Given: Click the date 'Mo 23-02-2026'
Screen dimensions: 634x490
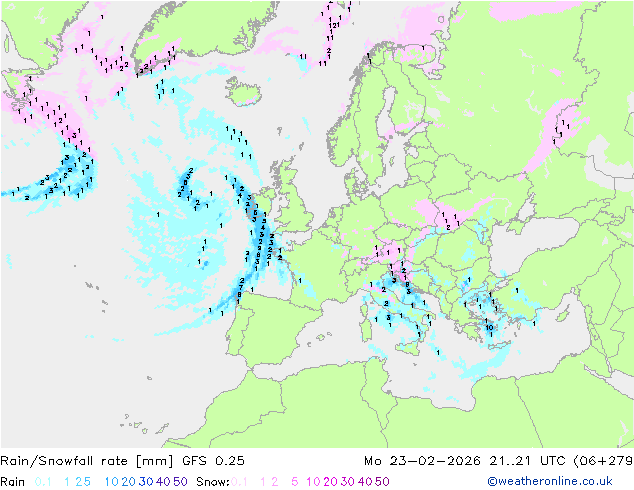Looking at the screenshot, I should tap(422, 461).
